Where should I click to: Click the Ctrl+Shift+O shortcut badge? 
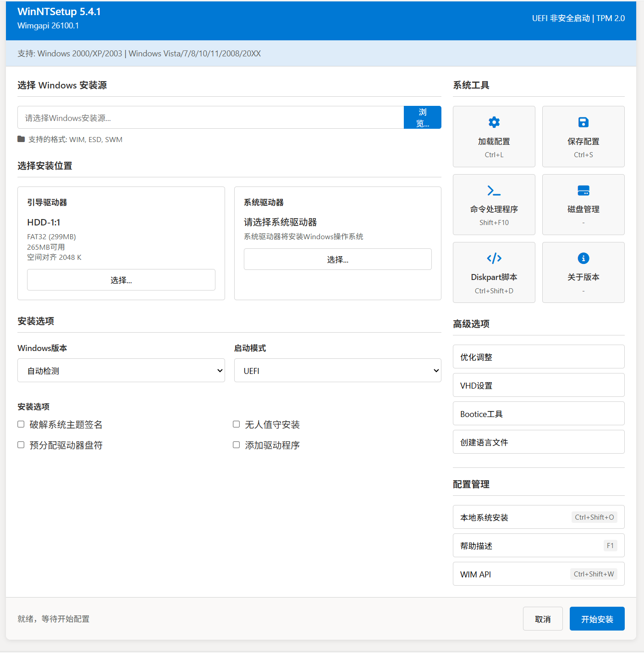coord(594,517)
